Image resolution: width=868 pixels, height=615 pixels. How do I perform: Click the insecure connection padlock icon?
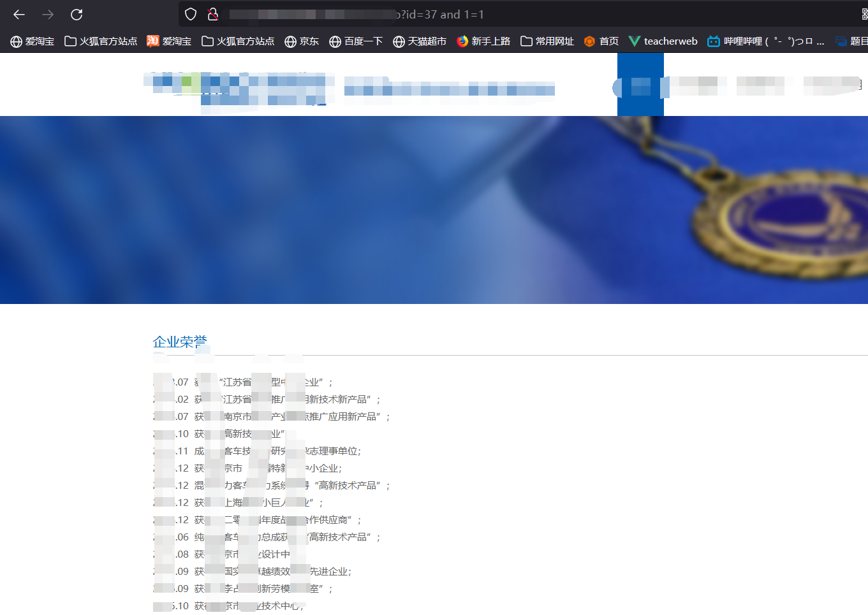click(213, 14)
